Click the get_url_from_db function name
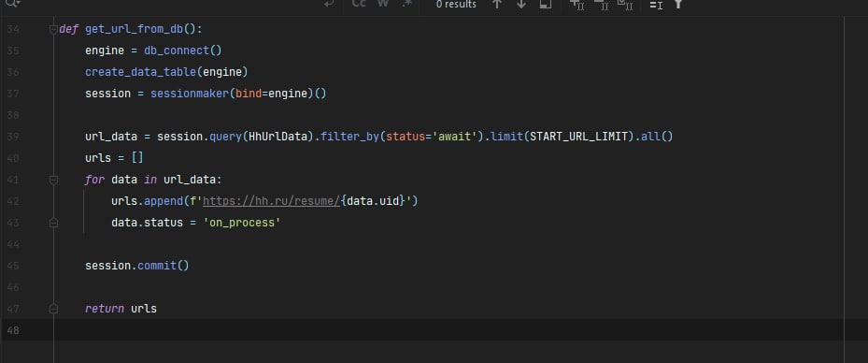The image size is (868, 363). click(134, 29)
